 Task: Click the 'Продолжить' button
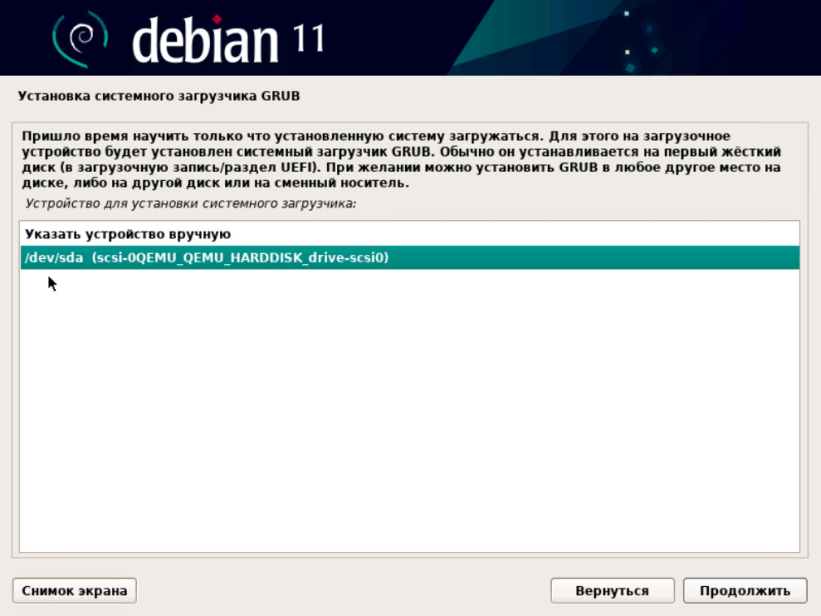tap(745, 591)
